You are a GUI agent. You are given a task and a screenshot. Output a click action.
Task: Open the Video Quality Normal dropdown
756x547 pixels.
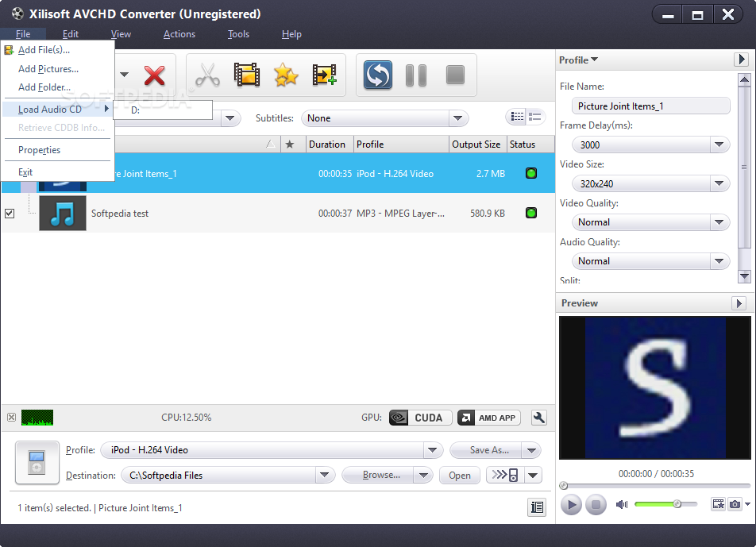tap(719, 222)
